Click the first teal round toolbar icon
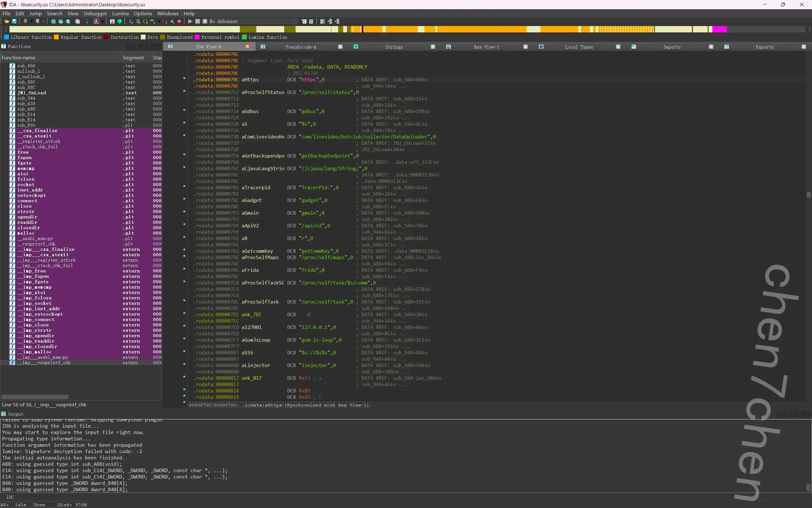Screen dimensions: 812x508 coord(53,21)
